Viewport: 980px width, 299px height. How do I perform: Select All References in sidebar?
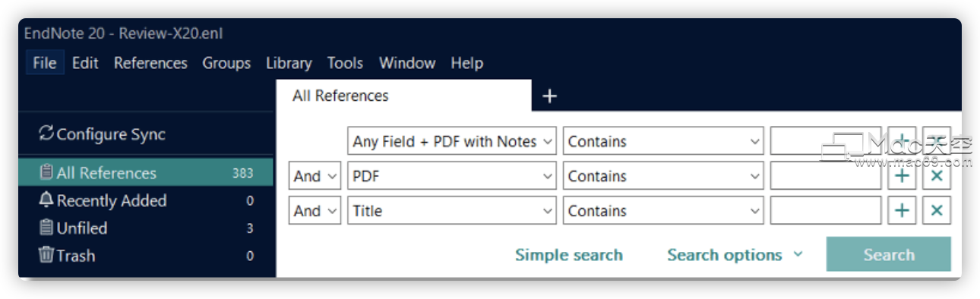[x=146, y=173]
